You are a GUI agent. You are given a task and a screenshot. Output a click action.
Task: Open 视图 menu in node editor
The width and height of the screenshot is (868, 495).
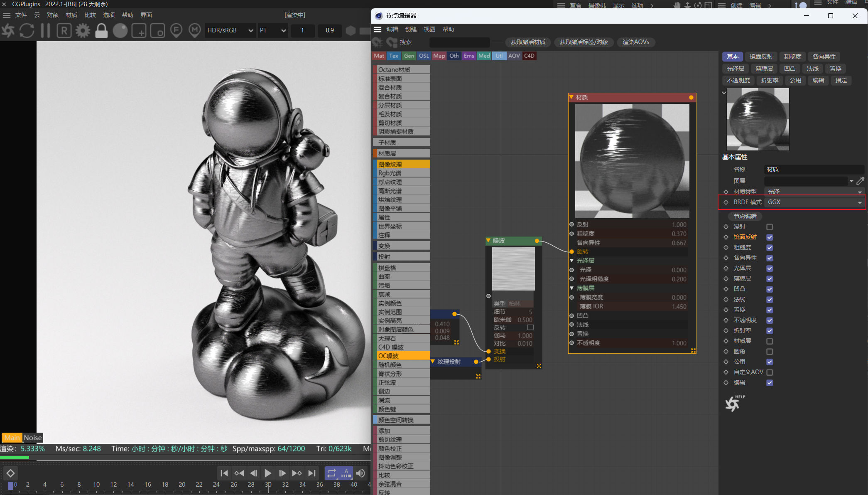coord(429,29)
